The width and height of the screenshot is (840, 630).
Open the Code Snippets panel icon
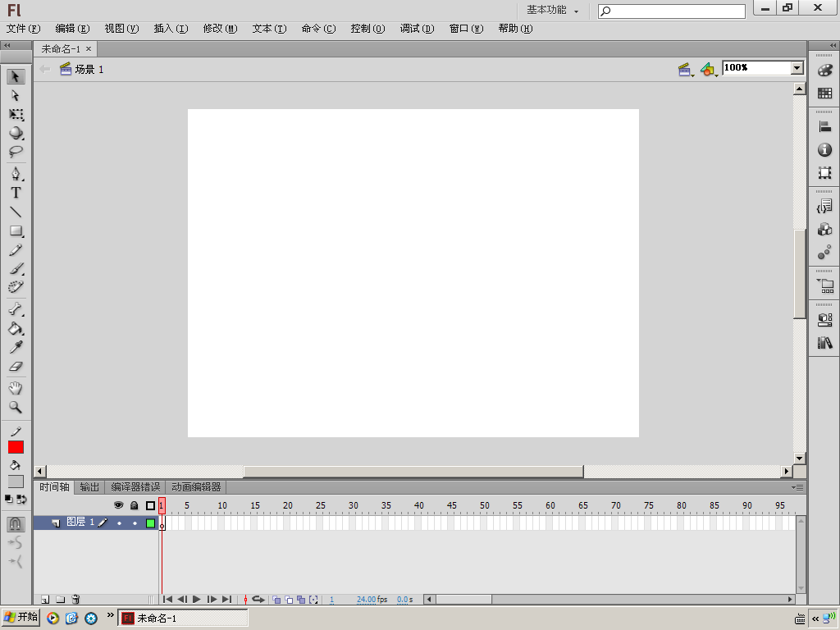[x=825, y=206]
